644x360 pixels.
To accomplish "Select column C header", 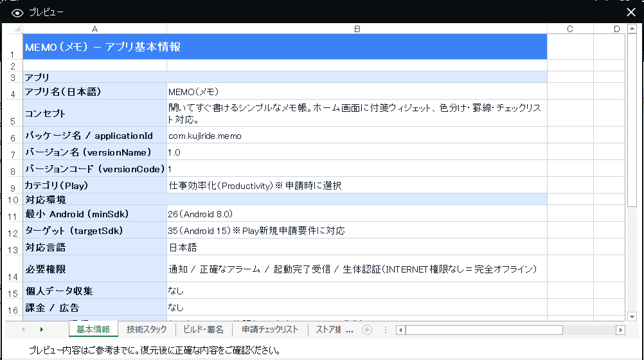I will [570, 29].
